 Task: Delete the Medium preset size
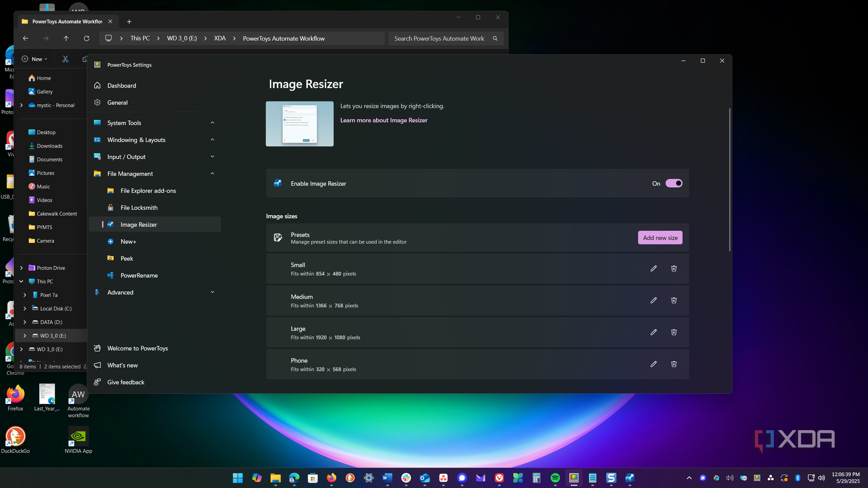point(674,300)
